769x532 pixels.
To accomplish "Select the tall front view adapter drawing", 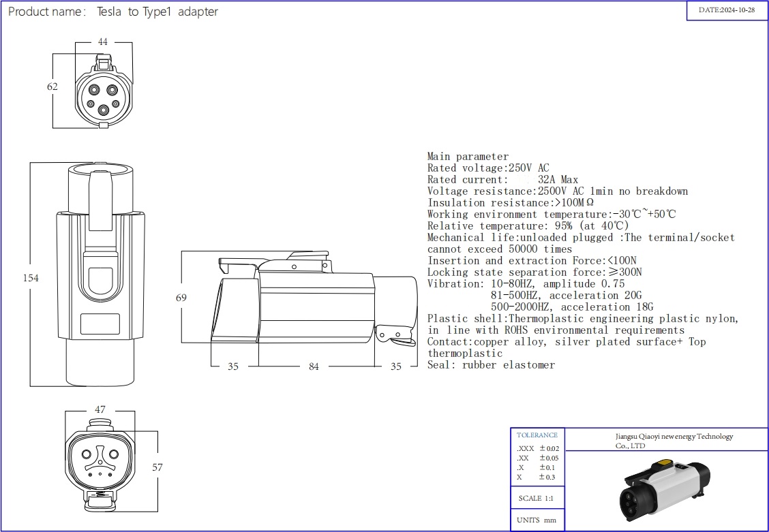I will click(101, 275).
